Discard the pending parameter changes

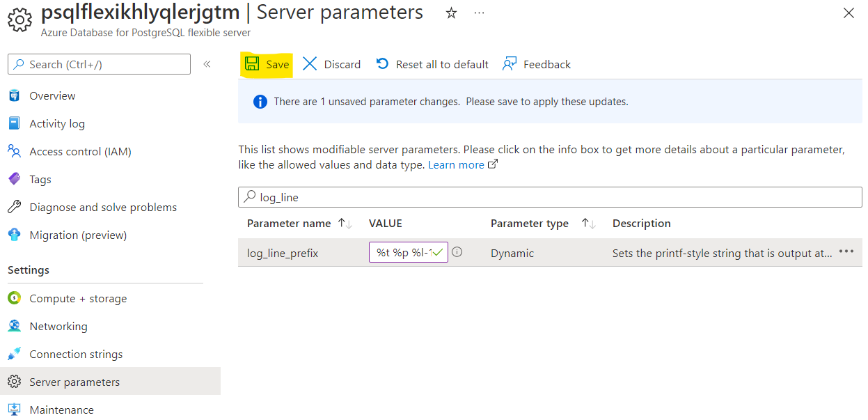click(x=332, y=63)
